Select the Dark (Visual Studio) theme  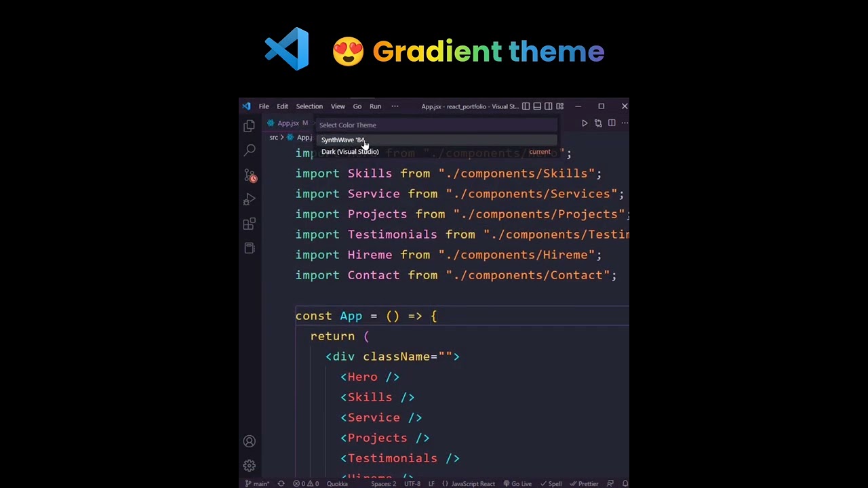click(x=437, y=152)
